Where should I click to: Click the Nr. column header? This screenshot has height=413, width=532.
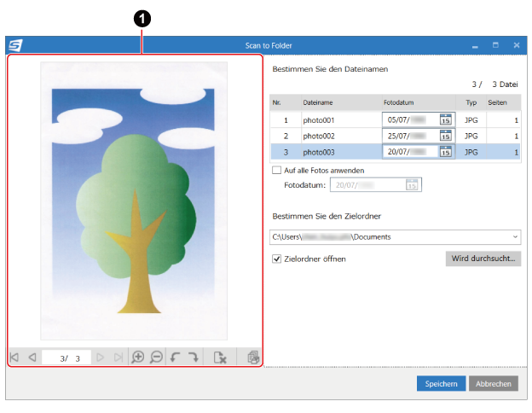[x=286, y=102]
